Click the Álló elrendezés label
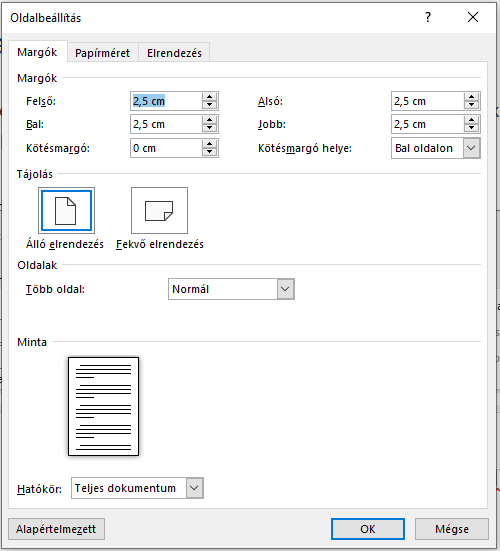This screenshot has height=551, width=500. [x=65, y=244]
